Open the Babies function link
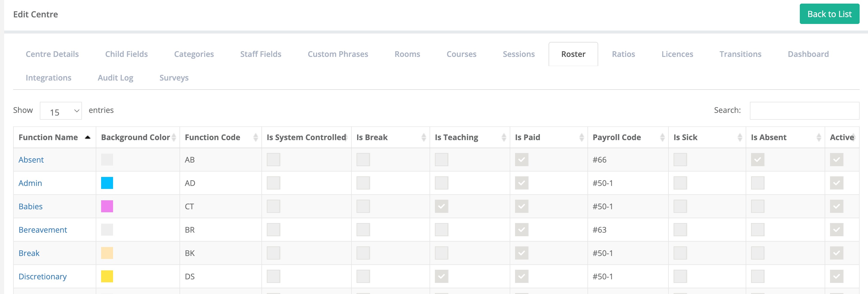 click(30, 206)
